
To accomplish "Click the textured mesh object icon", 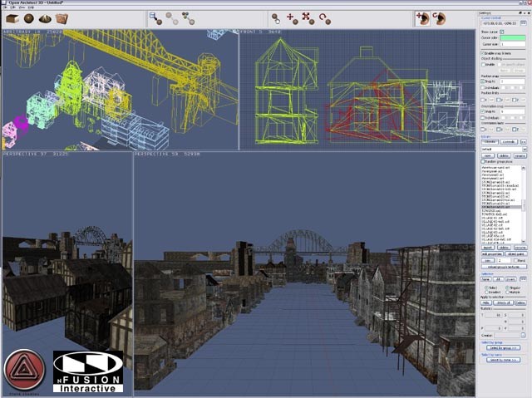I will point(62,18).
